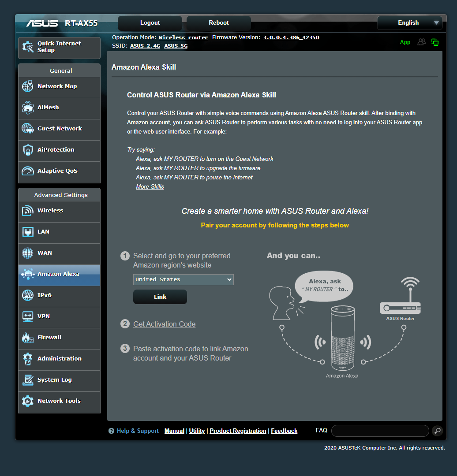
Task: Click the Adaptive QoS menu label
Action: [57, 171]
